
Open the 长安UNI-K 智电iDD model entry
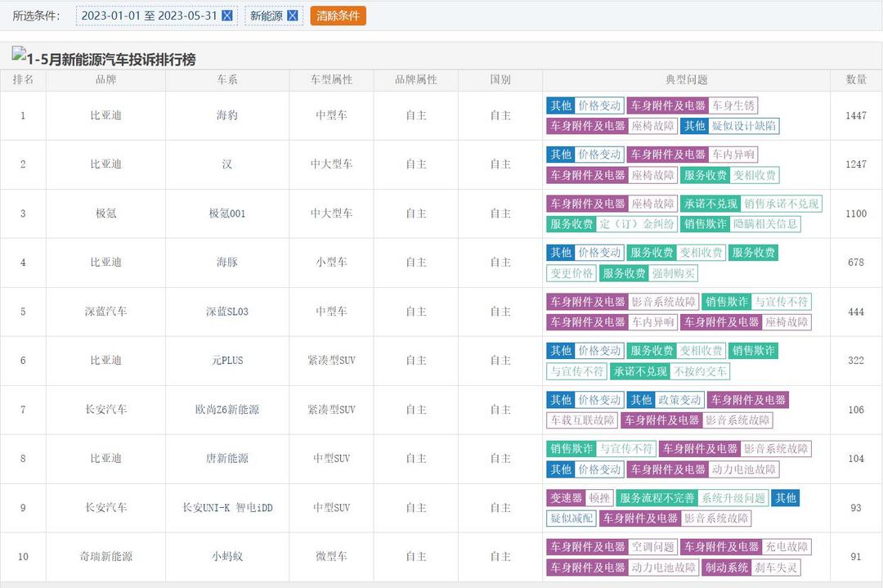(227, 508)
